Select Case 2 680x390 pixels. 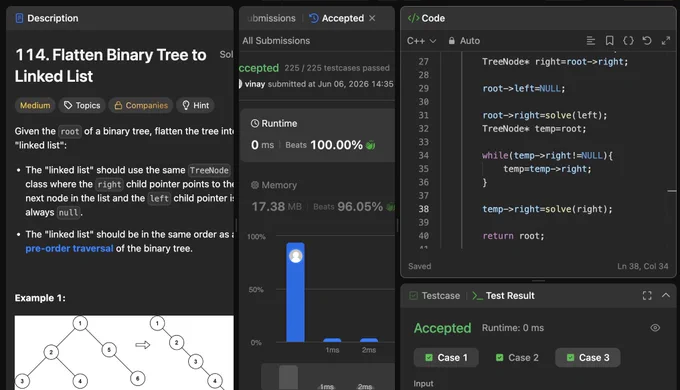517,358
